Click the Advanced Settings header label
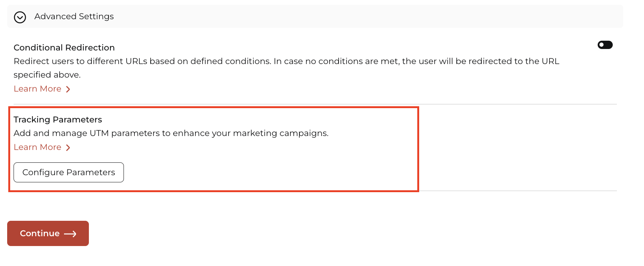 pos(74,17)
